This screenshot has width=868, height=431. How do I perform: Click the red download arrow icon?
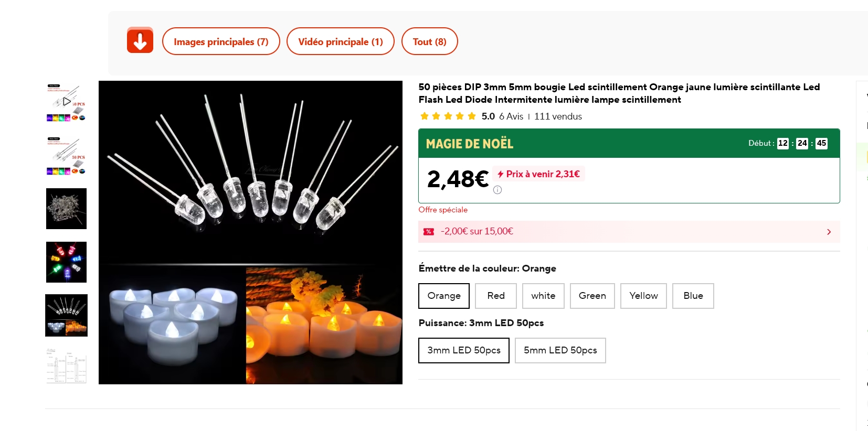coord(140,40)
